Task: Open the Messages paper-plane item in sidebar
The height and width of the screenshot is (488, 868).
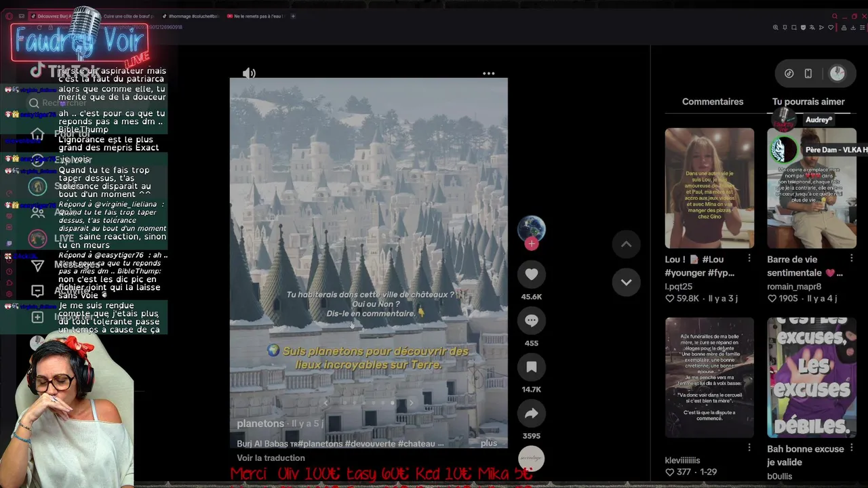Action: point(64,265)
